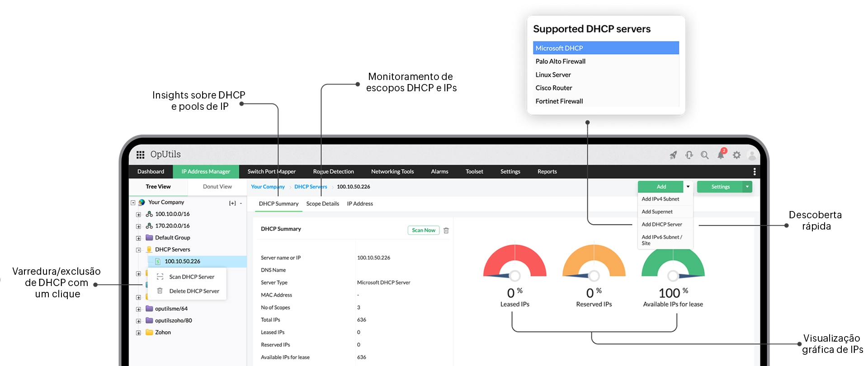
Task: Open the three-dot menu on the navigation bar
Action: [755, 172]
